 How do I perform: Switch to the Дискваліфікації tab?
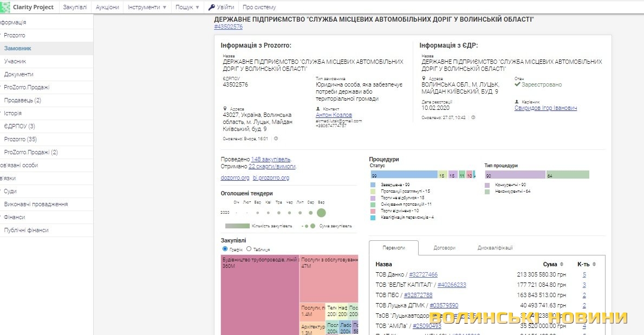tap(495, 248)
